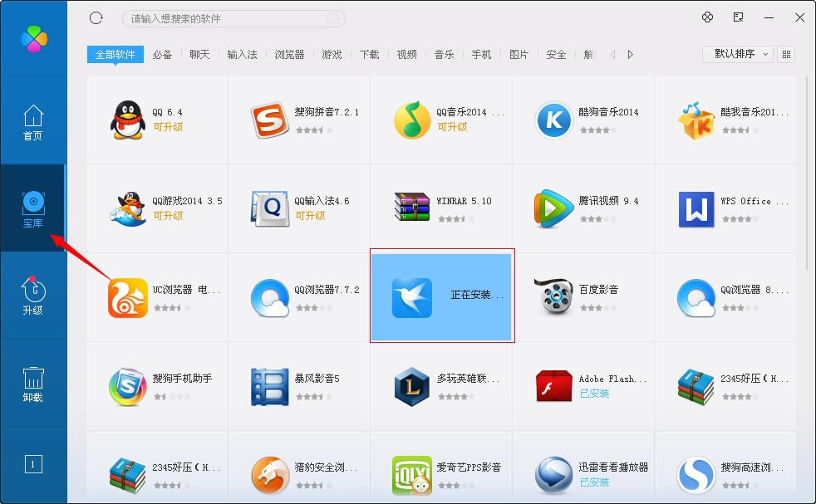Select the 聊天 category tab

[199, 54]
